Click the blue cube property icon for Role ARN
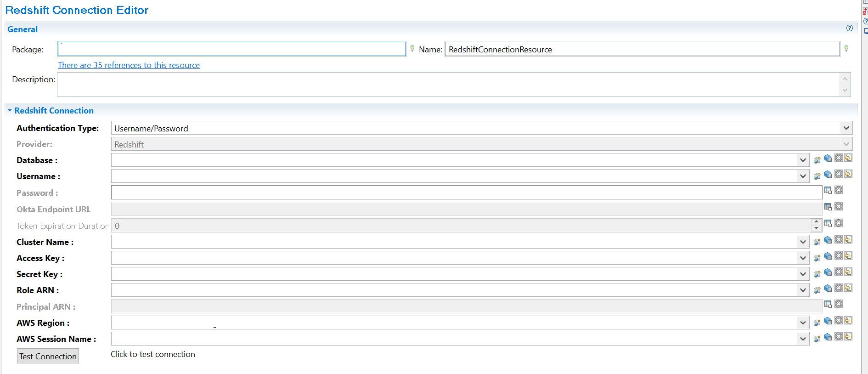Screen dimensions: 868x374 pos(828,288)
